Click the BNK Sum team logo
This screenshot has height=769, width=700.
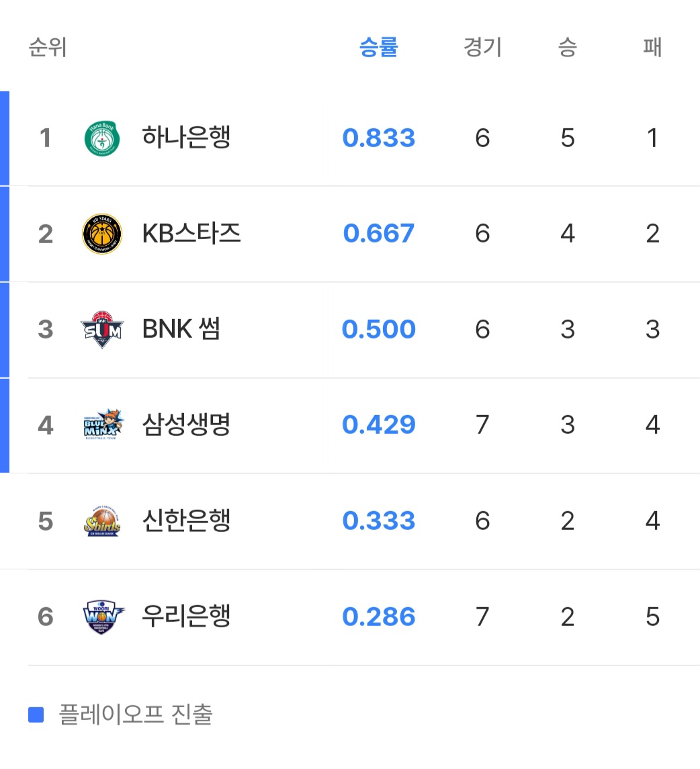(x=102, y=330)
